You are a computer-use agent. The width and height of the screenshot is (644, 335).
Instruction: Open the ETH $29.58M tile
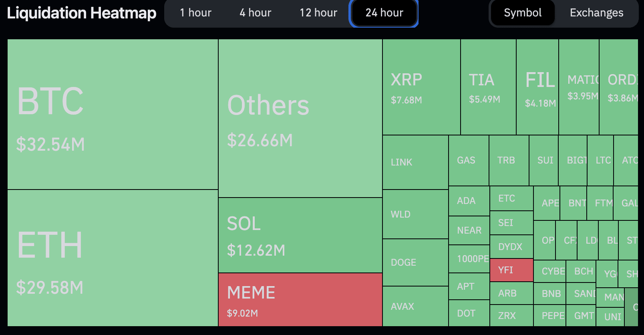pyautogui.click(x=113, y=258)
